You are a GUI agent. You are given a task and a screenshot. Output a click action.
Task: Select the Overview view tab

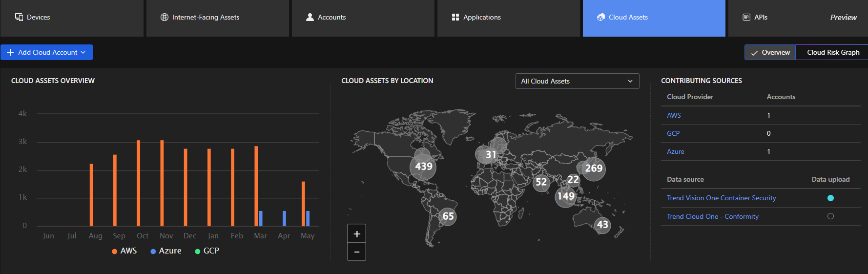click(x=770, y=52)
